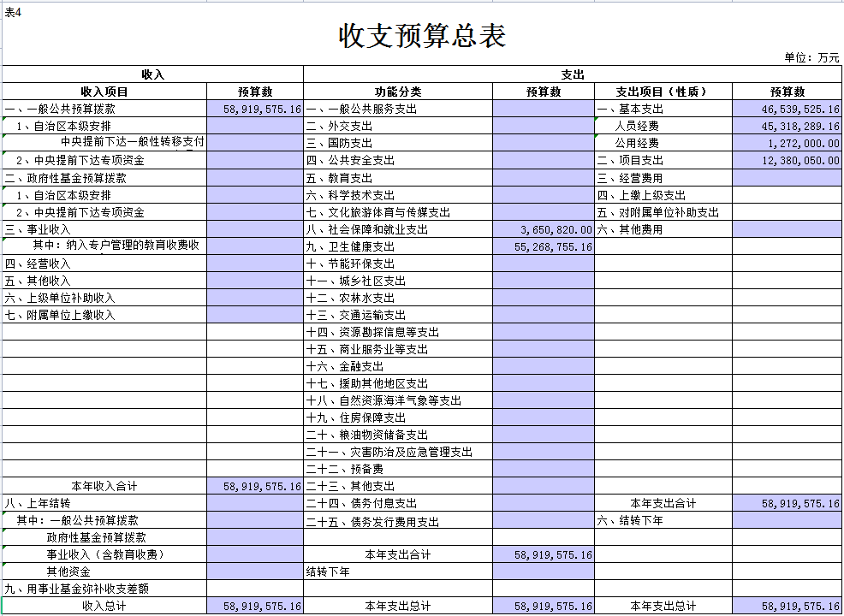844x616 pixels.
Task: Select the "收入总计" label cell
Action: click(x=104, y=606)
